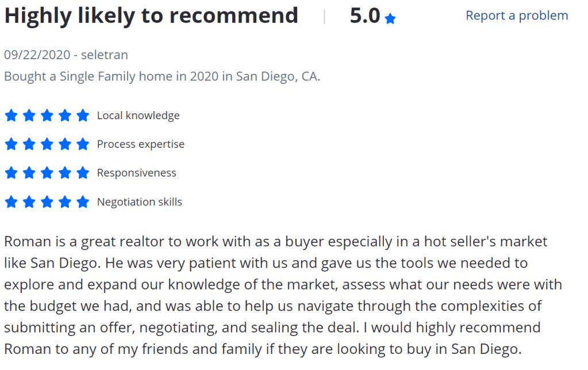Click reviewer name seletran

(x=105, y=55)
